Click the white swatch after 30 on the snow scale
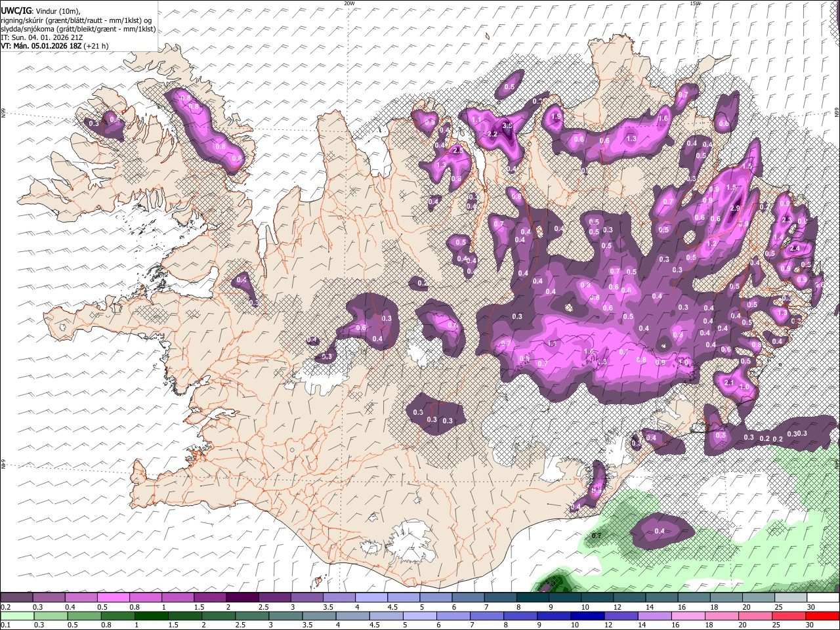Viewport: 840px width, 630px height. [823, 598]
